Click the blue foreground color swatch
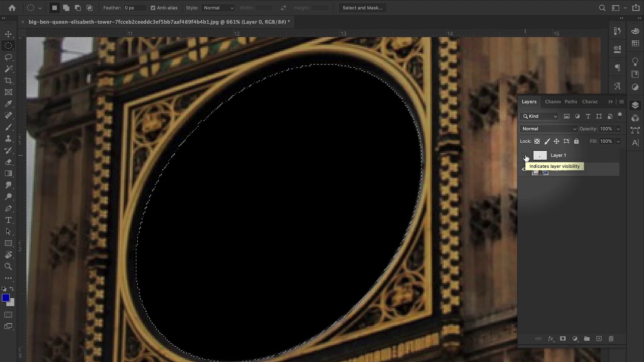Viewport: 644px width, 362px height. (6, 298)
